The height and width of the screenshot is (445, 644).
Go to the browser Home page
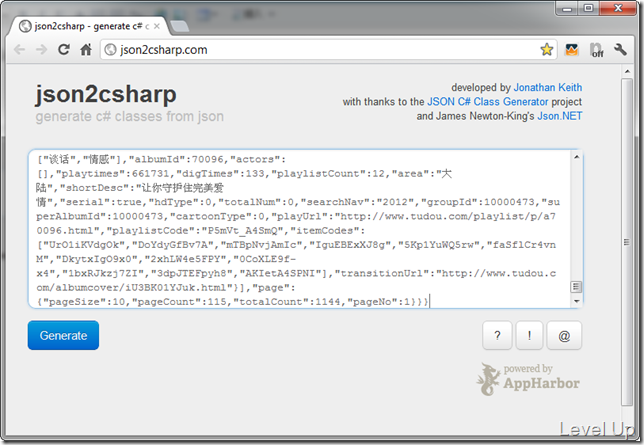click(86, 50)
